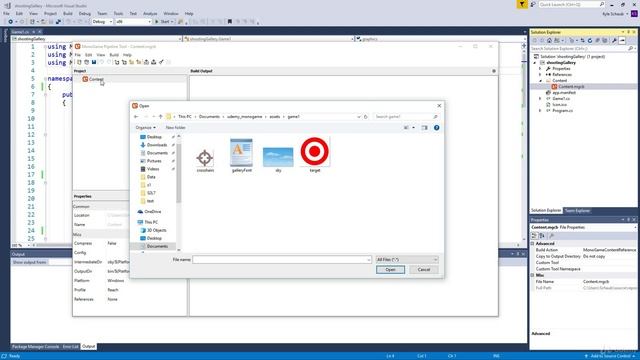Expand the Properties node in Solution Explorer
640x360 pixels.
pos(540,69)
